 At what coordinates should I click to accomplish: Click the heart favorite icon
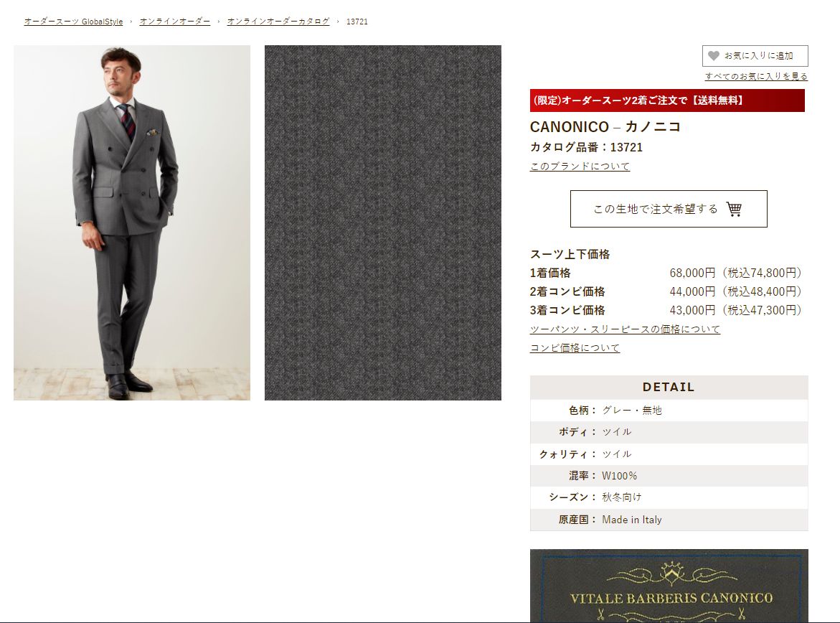point(714,56)
